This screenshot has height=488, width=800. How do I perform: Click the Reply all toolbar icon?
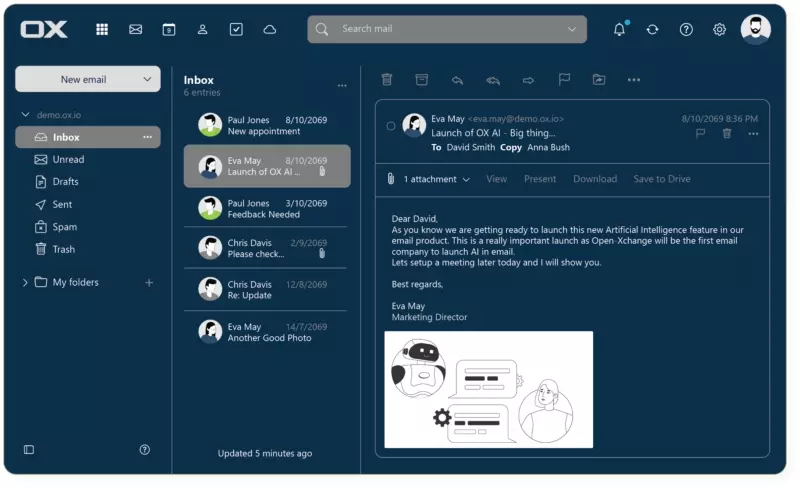coord(492,80)
